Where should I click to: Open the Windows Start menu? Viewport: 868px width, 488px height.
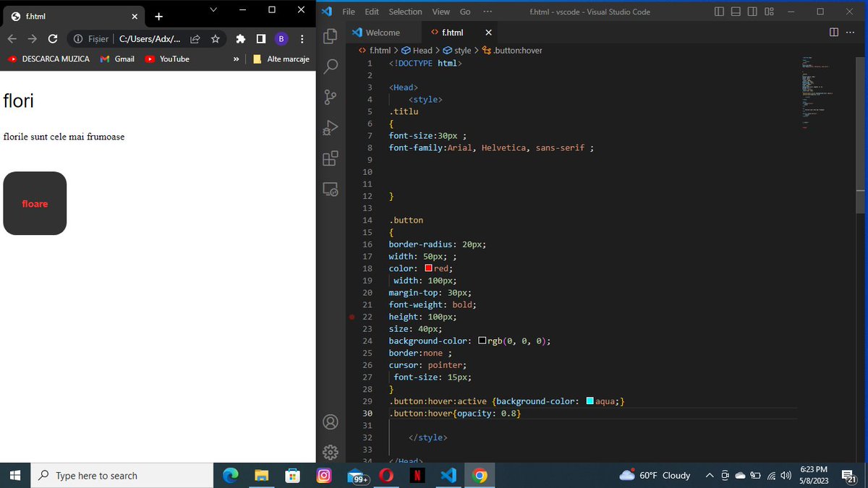(15, 475)
